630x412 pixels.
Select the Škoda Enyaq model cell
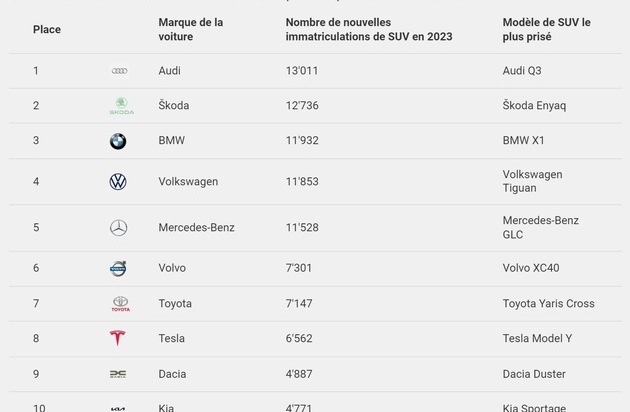[x=534, y=106]
